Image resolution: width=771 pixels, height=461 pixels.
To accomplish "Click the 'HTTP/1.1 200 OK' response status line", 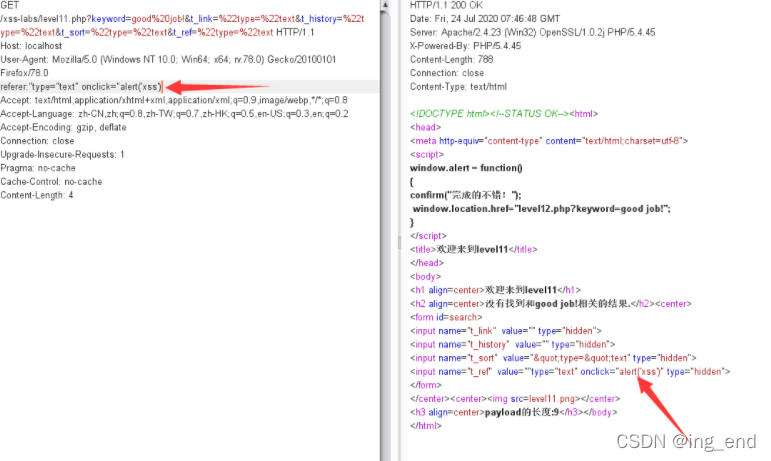I will [x=446, y=5].
